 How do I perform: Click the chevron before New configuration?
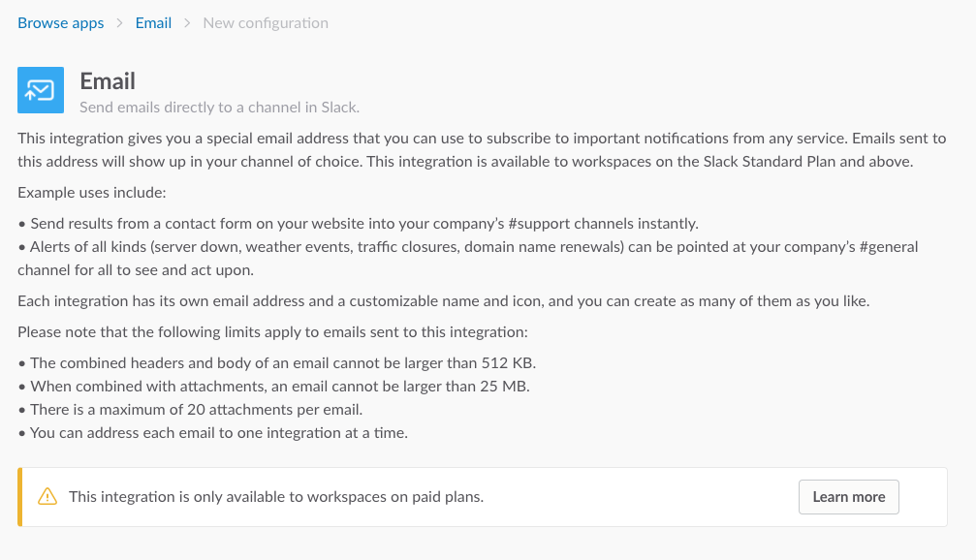pyautogui.click(x=187, y=23)
